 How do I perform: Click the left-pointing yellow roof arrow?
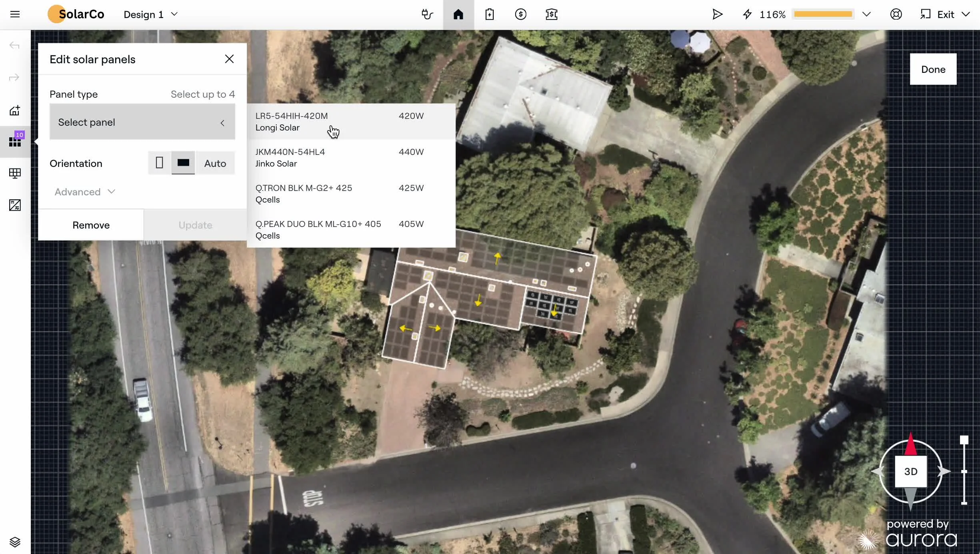pos(405,328)
